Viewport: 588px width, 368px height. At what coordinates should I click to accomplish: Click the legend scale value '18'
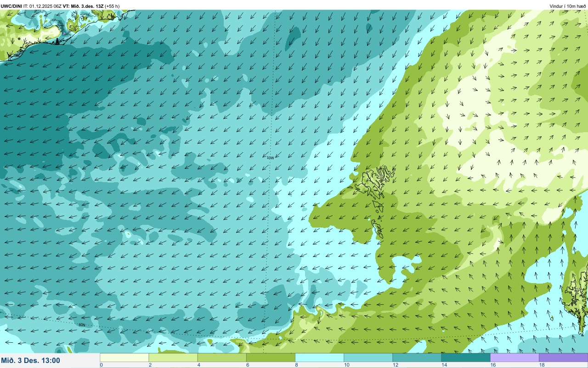(x=541, y=365)
